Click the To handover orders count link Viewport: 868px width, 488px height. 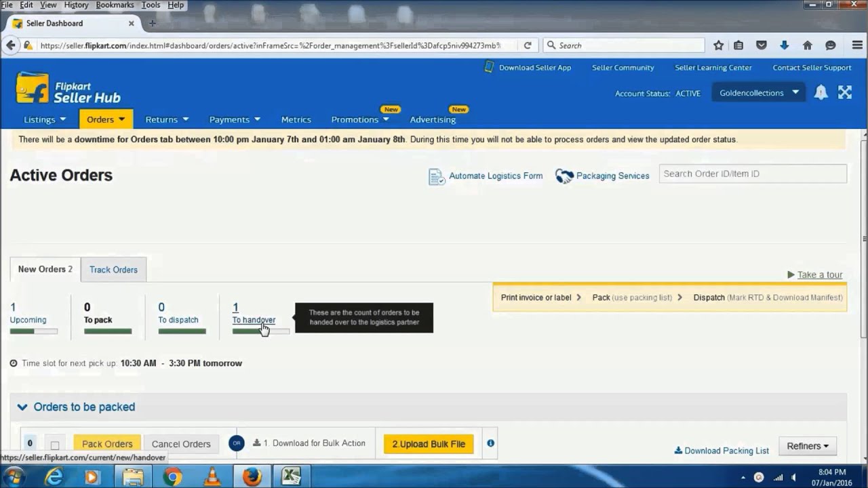(x=254, y=314)
